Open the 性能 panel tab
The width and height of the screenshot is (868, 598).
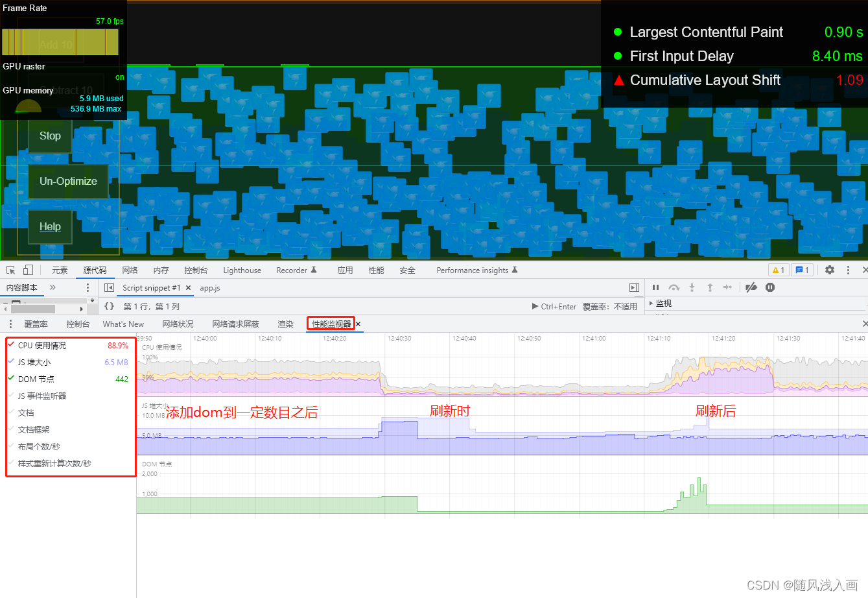click(376, 270)
